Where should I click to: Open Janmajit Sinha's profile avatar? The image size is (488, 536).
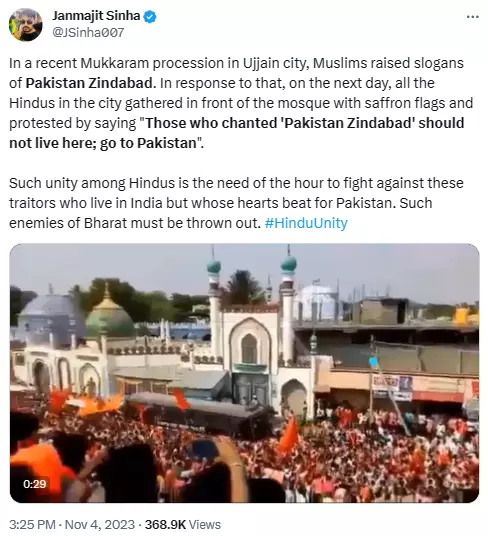coord(25,25)
